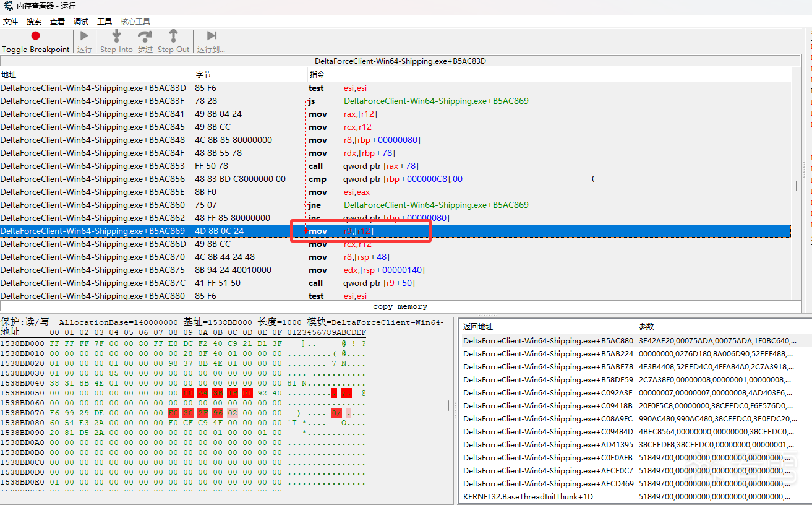
Task: Select the mov esi,eax row
Action: tap(395, 192)
